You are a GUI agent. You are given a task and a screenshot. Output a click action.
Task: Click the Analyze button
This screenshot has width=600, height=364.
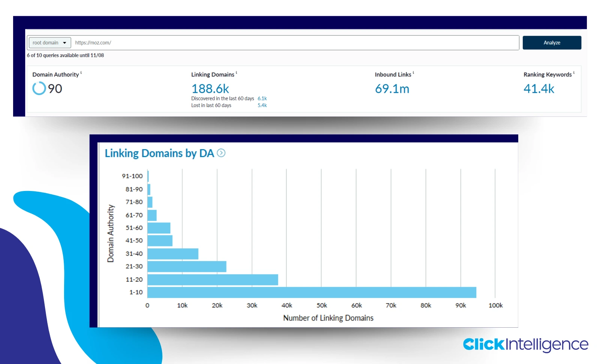pyautogui.click(x=551, y=42)
